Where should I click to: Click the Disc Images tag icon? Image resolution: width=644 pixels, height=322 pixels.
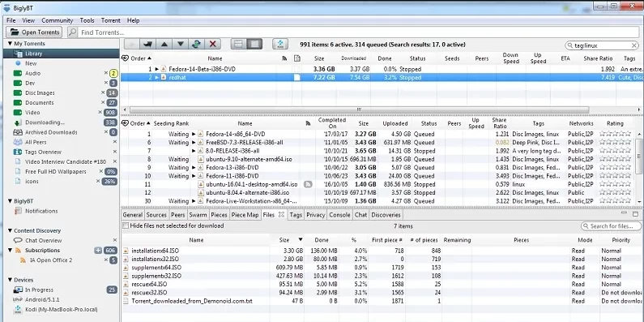click(17, 93)
